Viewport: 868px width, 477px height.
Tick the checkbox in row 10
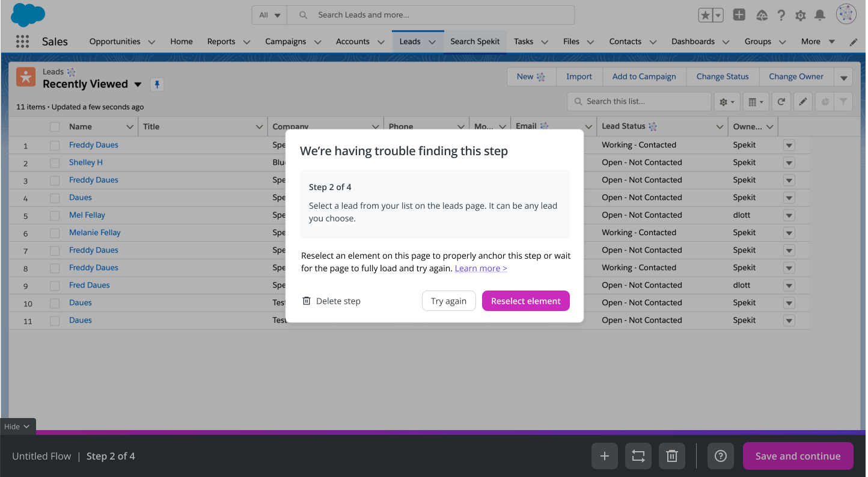pos(55,303)
